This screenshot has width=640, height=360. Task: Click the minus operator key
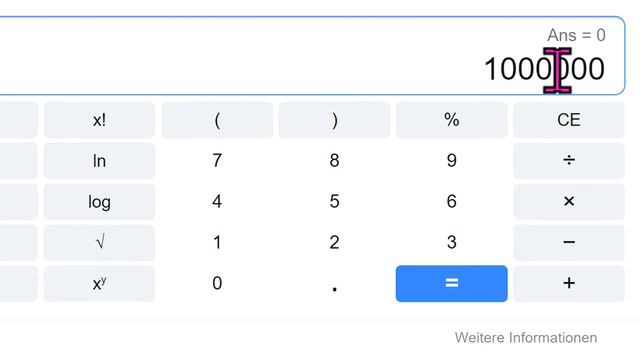569,242
